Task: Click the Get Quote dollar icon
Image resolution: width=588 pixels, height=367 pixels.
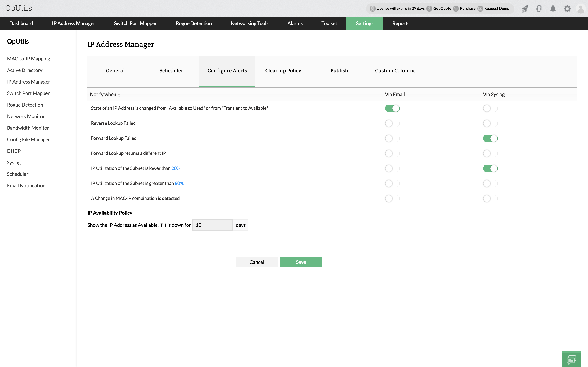Action: [429, 9]
